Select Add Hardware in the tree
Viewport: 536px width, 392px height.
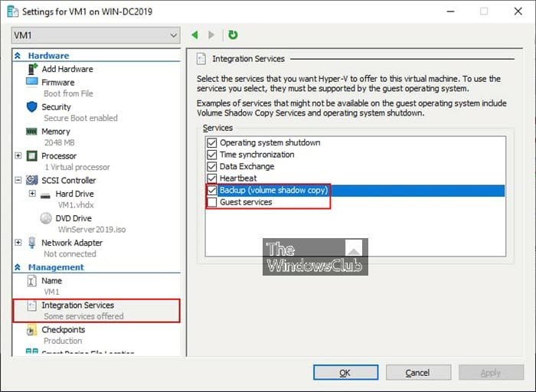[x=67, y=69]
